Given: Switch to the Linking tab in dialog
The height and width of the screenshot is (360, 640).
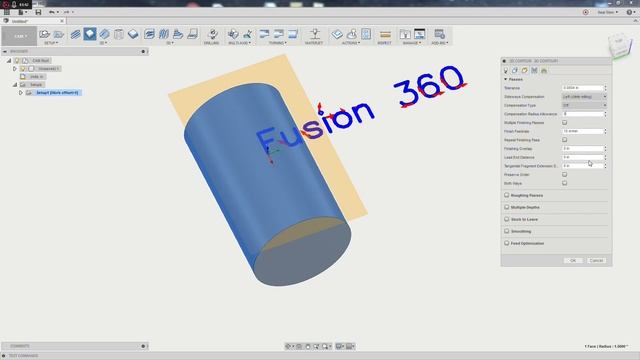Looking at the screenshot, I should coord(544,71).
